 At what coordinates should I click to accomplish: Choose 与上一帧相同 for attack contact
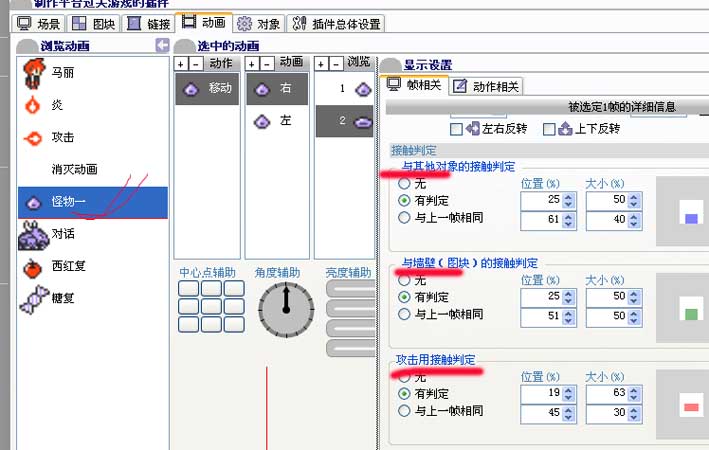(404, 411)
